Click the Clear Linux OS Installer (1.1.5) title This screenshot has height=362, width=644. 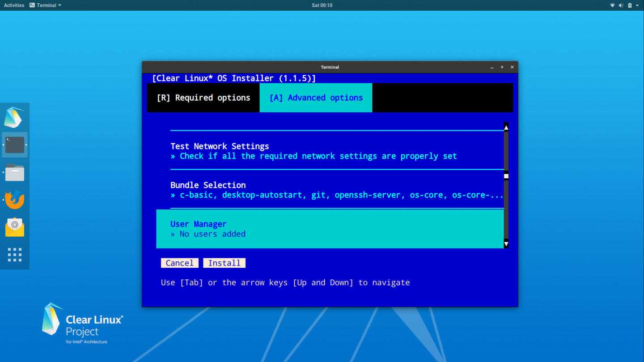pos(234,78)
